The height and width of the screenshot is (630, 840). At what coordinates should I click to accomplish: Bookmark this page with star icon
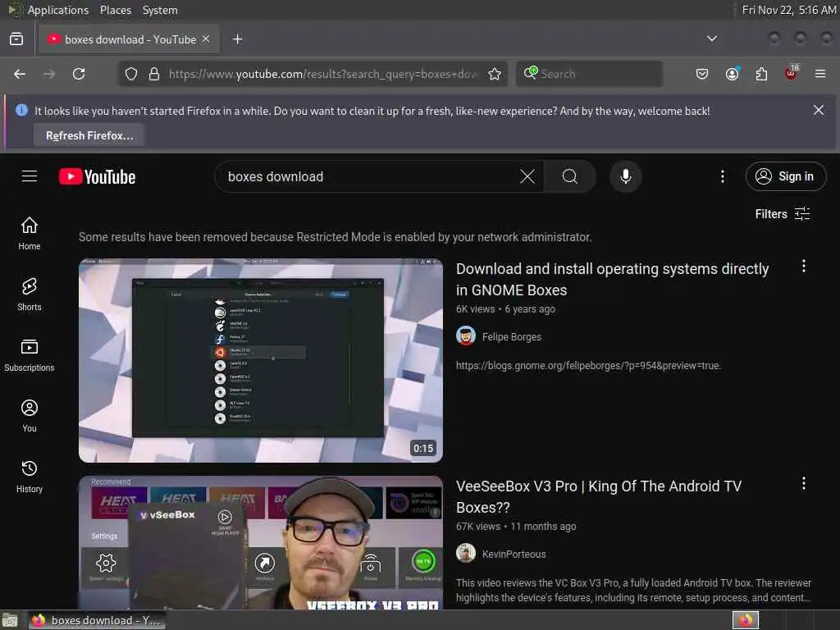tap(495, 74)
